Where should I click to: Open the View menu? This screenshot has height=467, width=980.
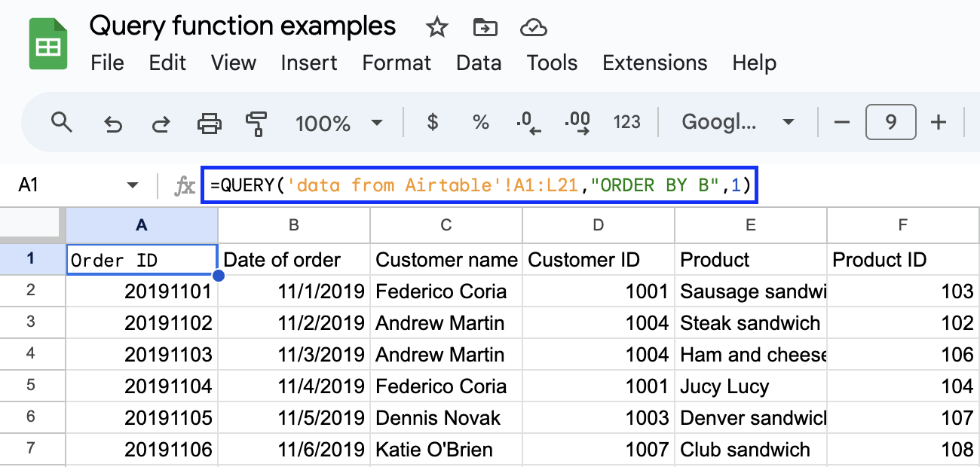[234, 63]
